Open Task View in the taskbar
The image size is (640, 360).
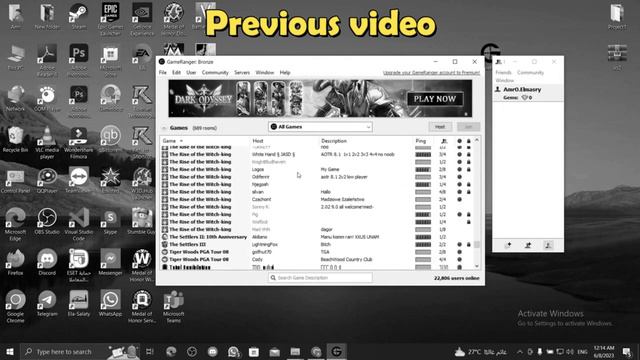[149, 351]
